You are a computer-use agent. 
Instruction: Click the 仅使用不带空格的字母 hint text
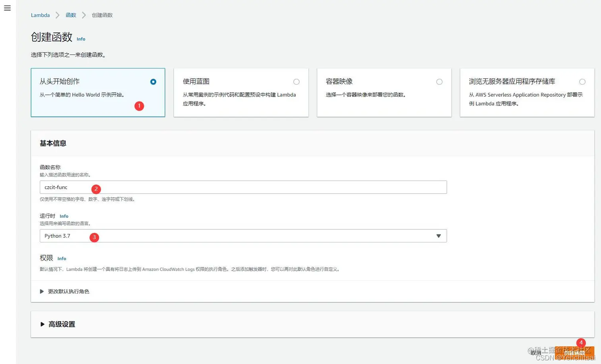pyautogui.click(x=88, y=199)
